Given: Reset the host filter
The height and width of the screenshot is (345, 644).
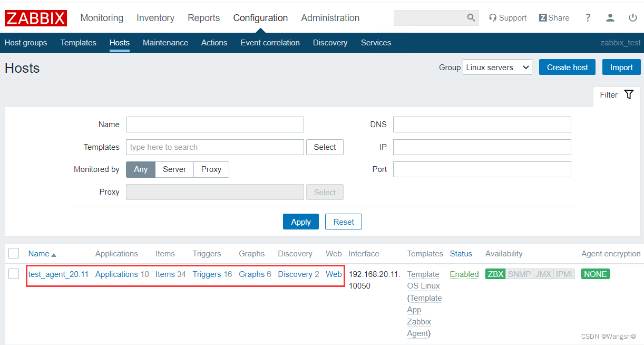Looking at the screenshot, I should (344, 222).
